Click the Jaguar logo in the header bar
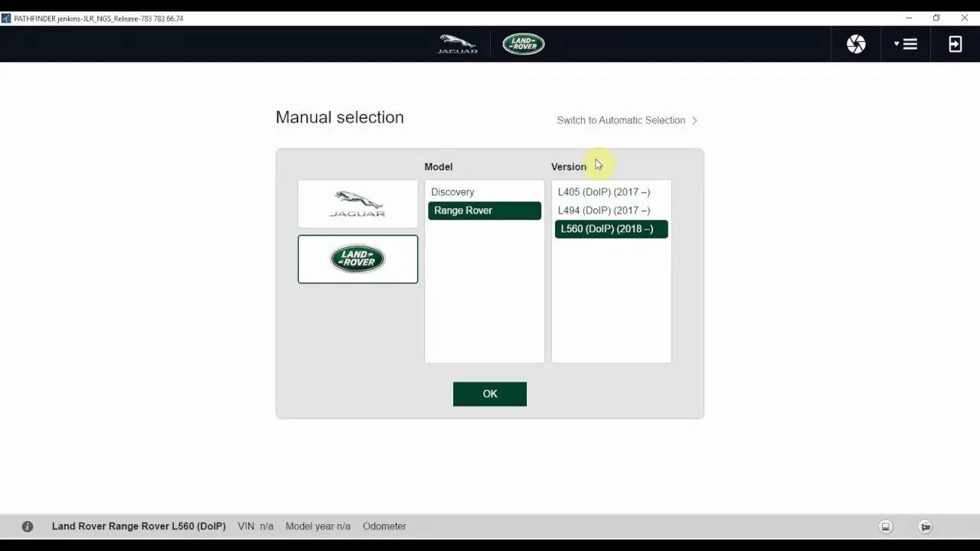This screenshot has width=980, height=551. (x=456, y=44)
